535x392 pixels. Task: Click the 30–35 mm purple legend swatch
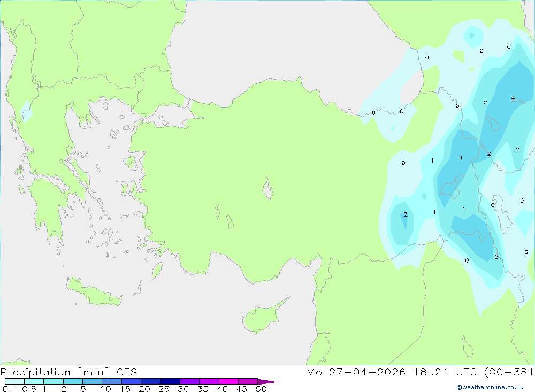[x=190, y=381]
